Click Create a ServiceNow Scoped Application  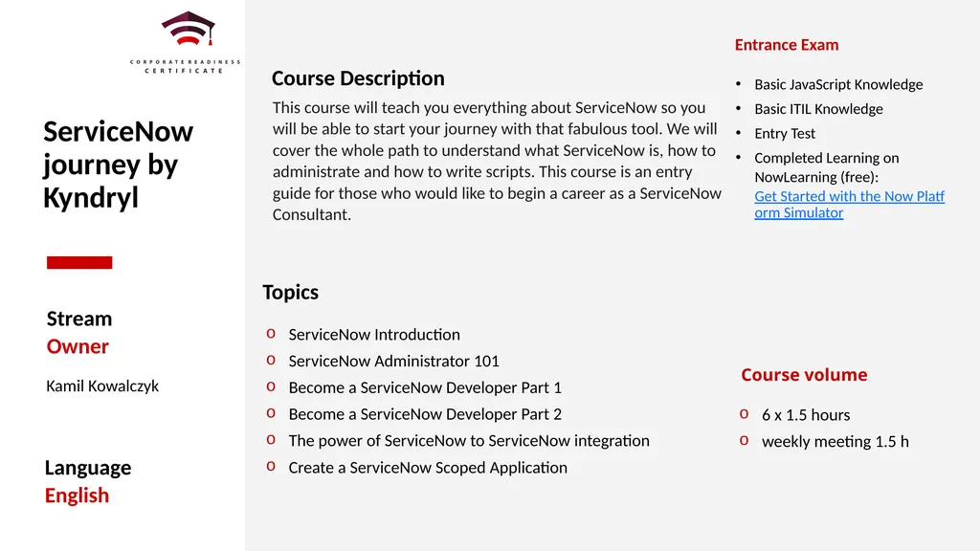428,468
